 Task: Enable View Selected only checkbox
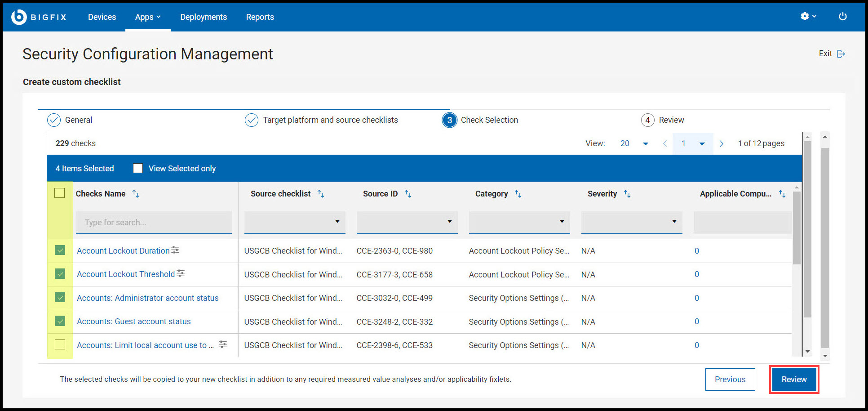[138, 168]
